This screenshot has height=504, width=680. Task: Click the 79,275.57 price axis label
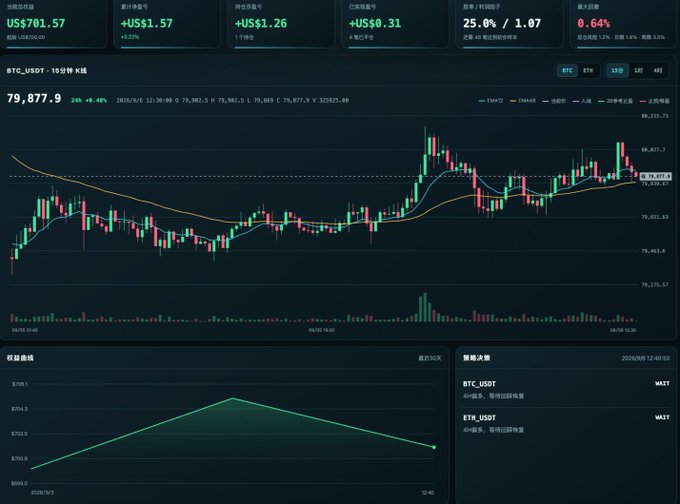point(655,285)
